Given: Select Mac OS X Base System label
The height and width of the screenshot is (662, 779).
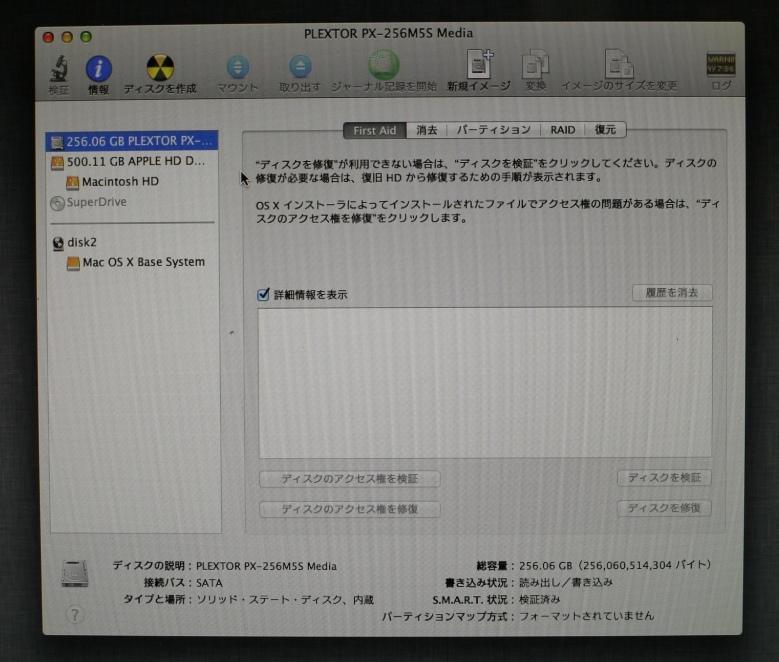Looking at the screenshot, I should pyautogui.click(x=144, y=262).
